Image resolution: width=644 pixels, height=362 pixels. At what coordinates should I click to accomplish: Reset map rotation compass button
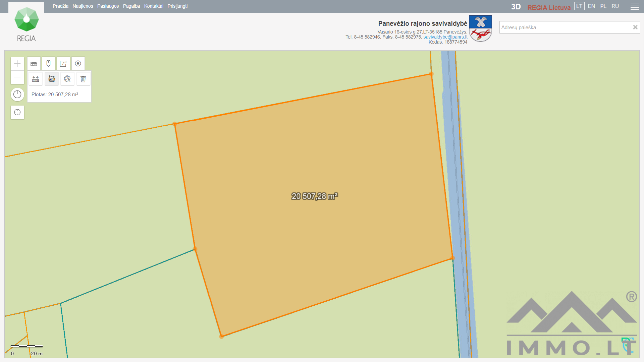pos(17,95)
